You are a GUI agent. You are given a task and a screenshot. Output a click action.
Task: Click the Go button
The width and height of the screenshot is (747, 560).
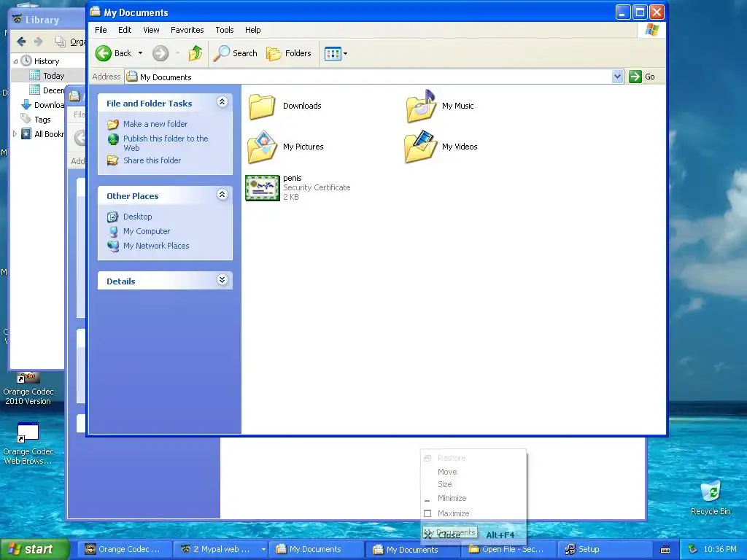(x=642, y=77)
